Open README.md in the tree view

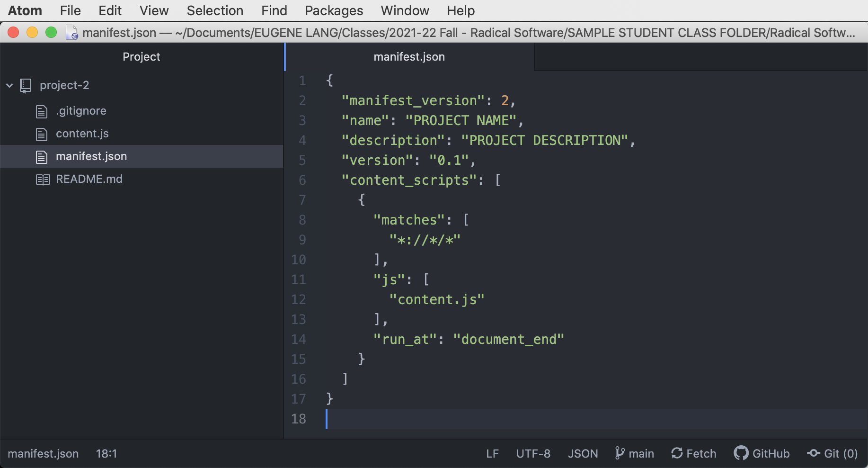point(89,179)
